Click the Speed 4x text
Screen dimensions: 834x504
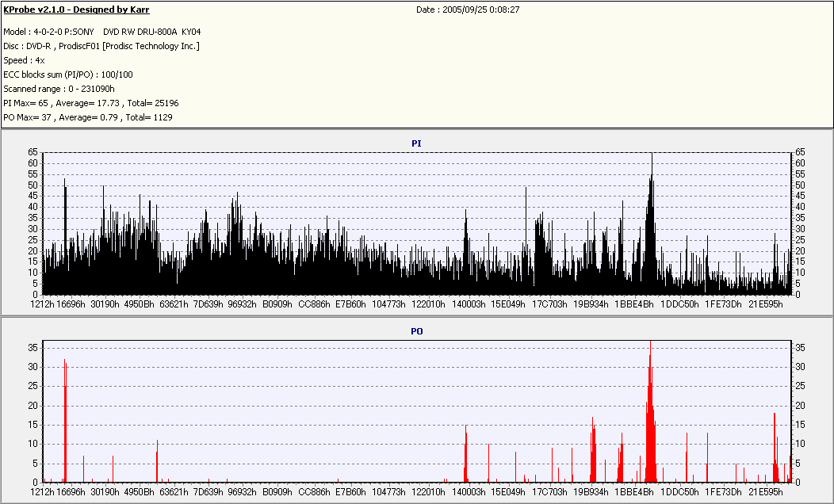[x=24, y=60]
